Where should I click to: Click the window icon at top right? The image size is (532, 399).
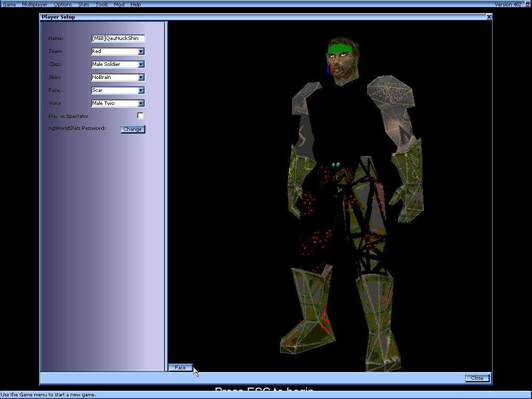(527, 4)
